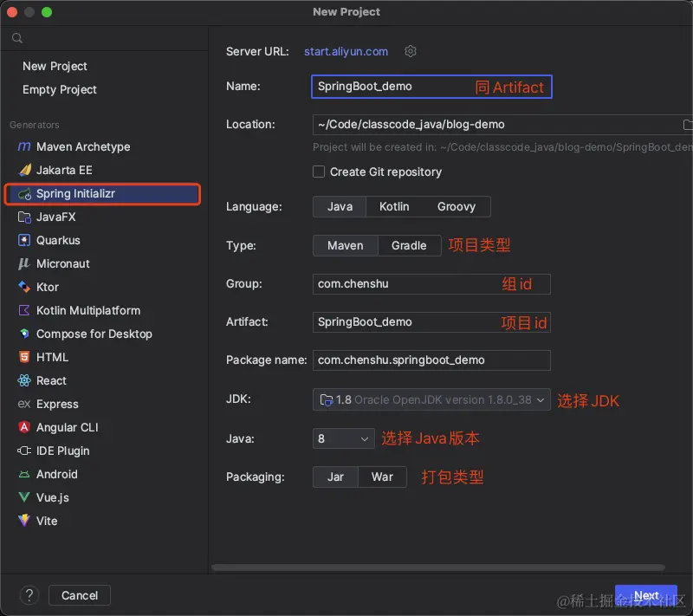Screen dimensions: 693x616
Task: Click the Next button
Action: [x=645, y=595]
